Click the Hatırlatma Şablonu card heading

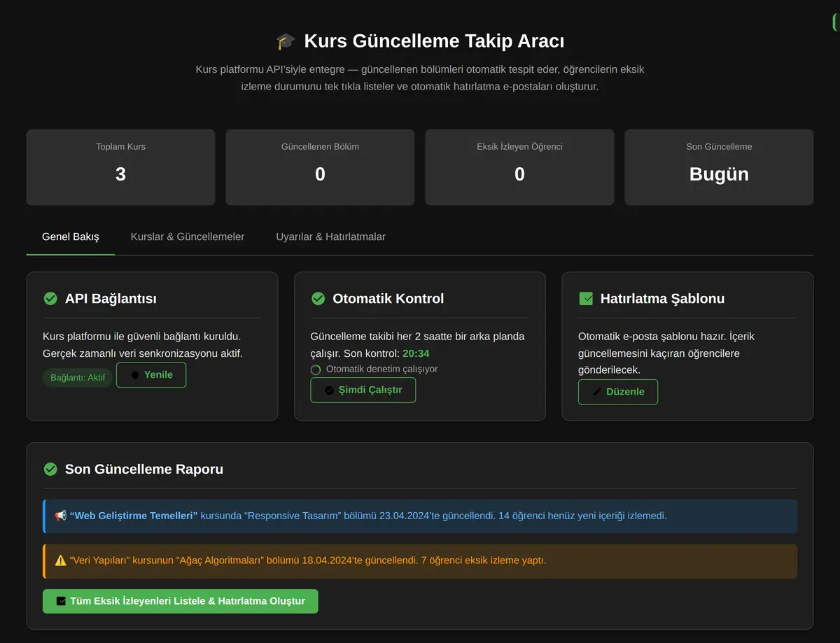(x=662, y=299)
